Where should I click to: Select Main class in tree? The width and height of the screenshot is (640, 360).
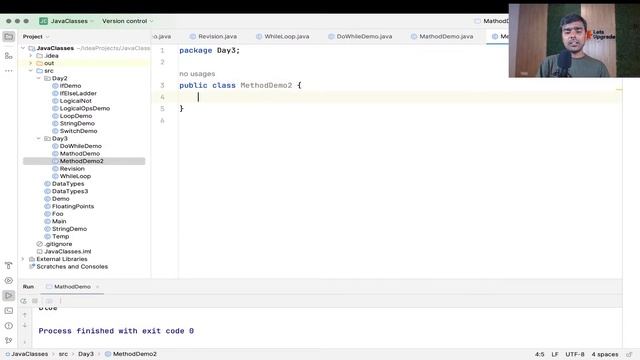click(59, 222)
